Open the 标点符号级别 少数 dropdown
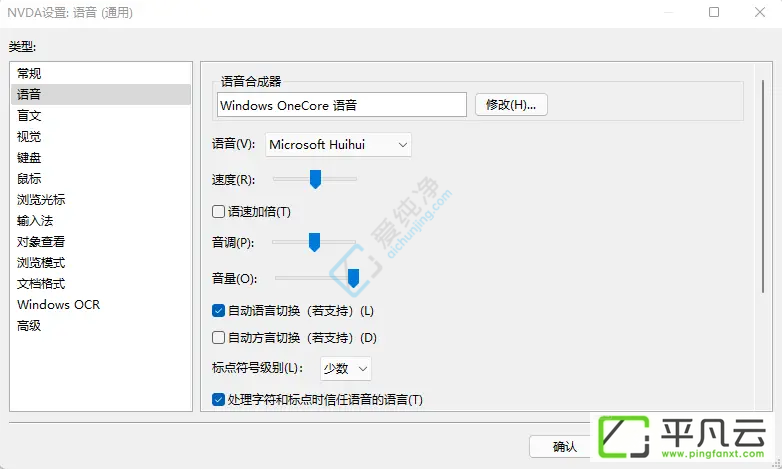The width and height of the screenshot is (782, 469). pyautogui.click(x=346, y=369)
